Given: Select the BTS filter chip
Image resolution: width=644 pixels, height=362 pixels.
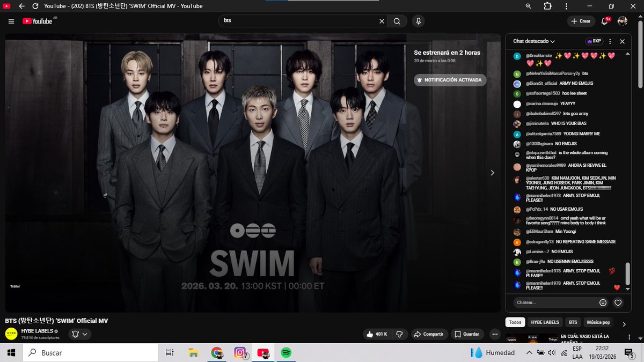Looking at the screenshot, I should [573, 322].
